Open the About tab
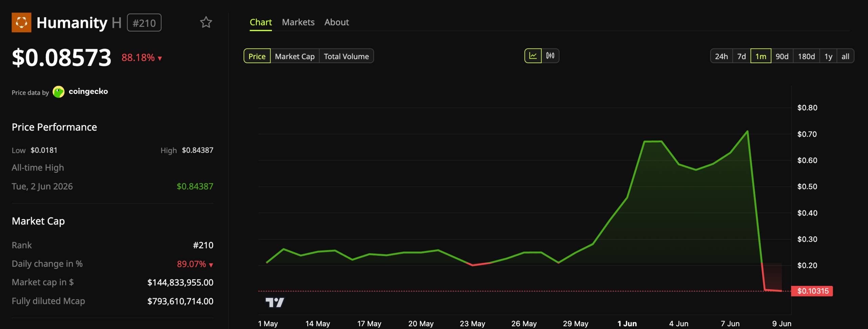 point(337,22)
